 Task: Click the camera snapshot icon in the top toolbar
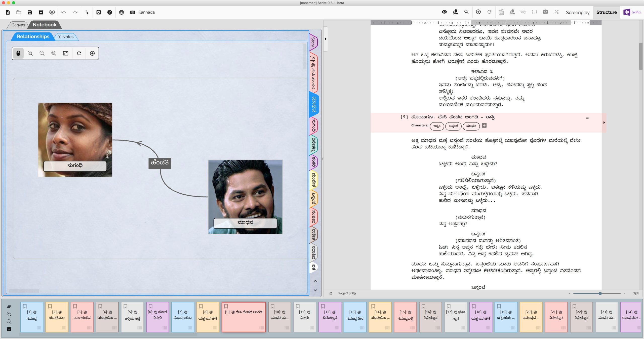pyautogui.click(x=545, y=12)
